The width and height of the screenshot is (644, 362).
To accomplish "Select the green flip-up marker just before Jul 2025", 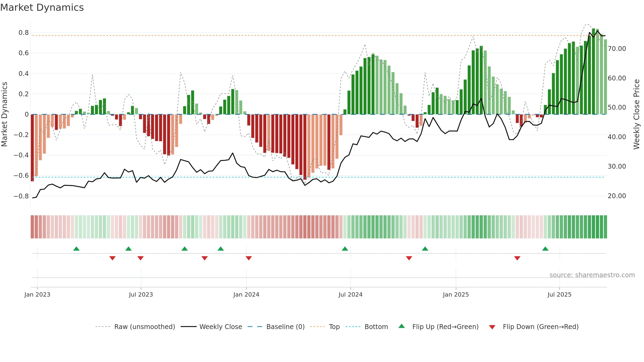I will (545, 249).
